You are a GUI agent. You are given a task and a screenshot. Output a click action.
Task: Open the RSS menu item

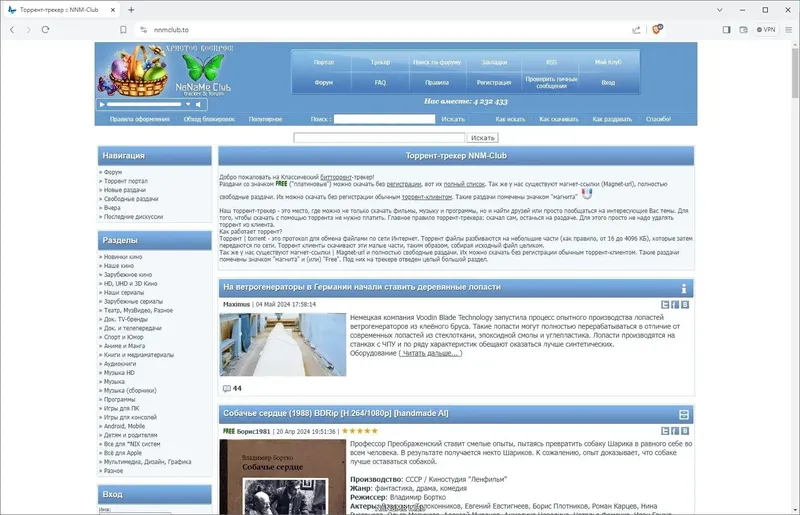[x=551, y=62]
